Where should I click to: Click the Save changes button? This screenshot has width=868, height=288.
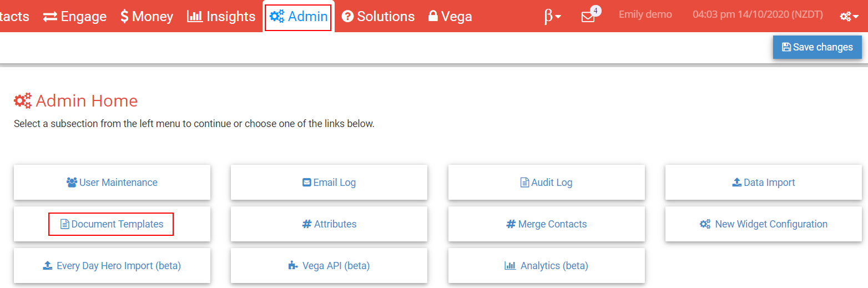pos(817,47)
